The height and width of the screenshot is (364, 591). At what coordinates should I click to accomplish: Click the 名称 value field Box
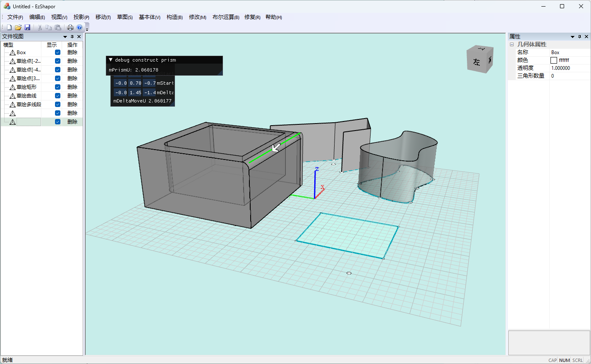[570, 52]
